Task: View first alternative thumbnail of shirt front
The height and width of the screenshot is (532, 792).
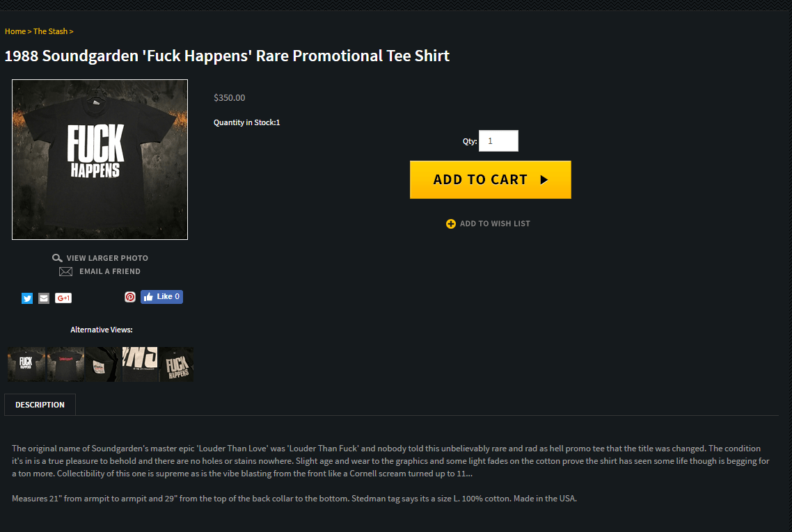Action: [x=26, y=364]
